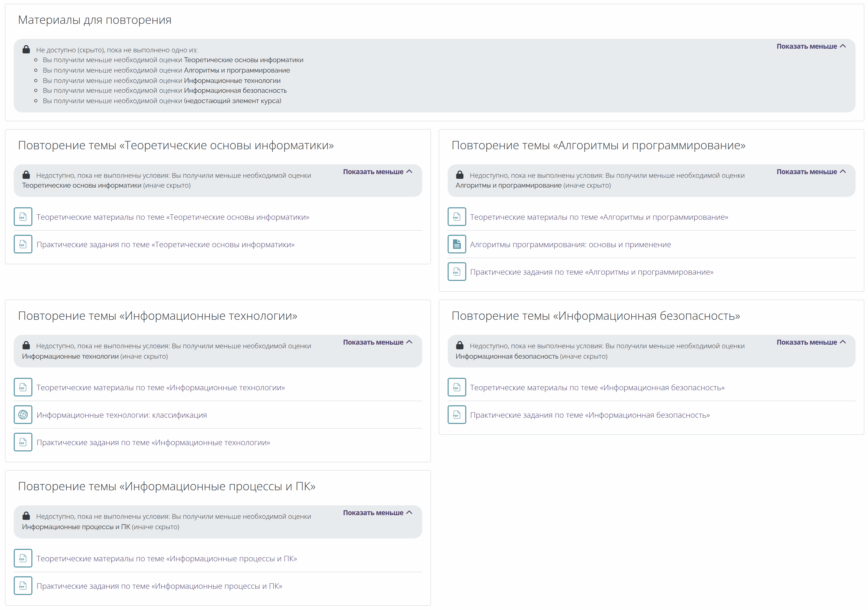The width and height of the screenshot is (868, 610).
Task: Click PDF icon for practice tasks on «Алгоритмы и программирование»
Action: (457, 272)
